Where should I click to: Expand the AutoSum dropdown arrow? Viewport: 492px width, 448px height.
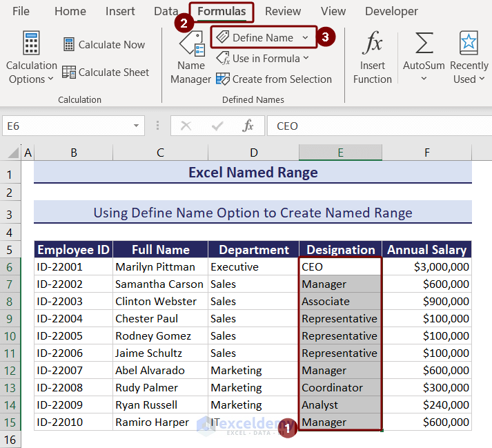pos(424,79)
